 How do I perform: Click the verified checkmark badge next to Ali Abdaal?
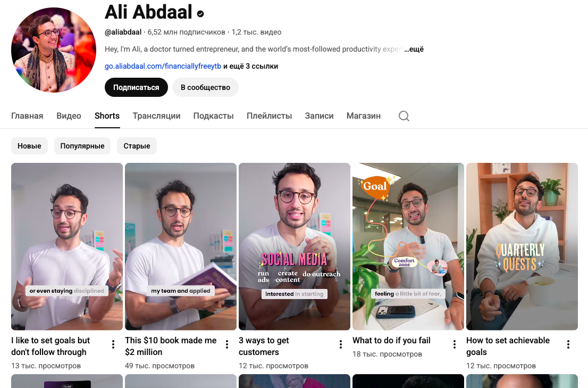pos(200,14)
